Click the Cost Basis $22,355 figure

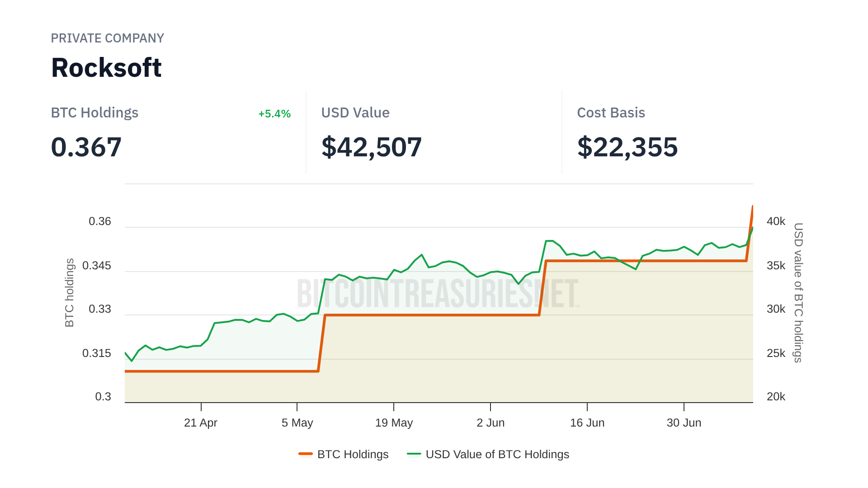pos(627,147)
